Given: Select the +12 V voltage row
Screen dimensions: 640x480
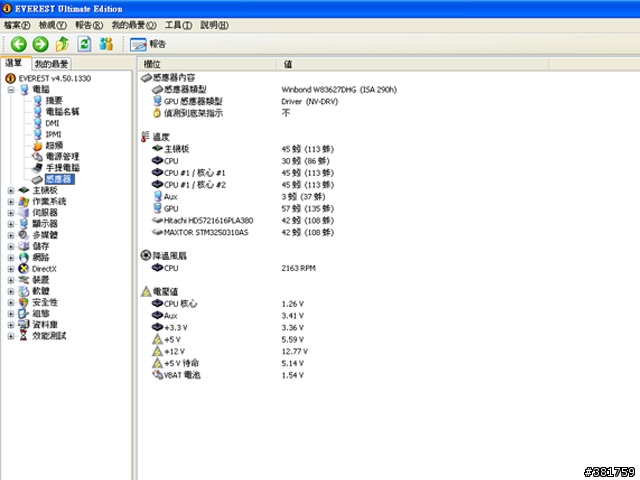Looking at the screenshot, I should (230, 351).
